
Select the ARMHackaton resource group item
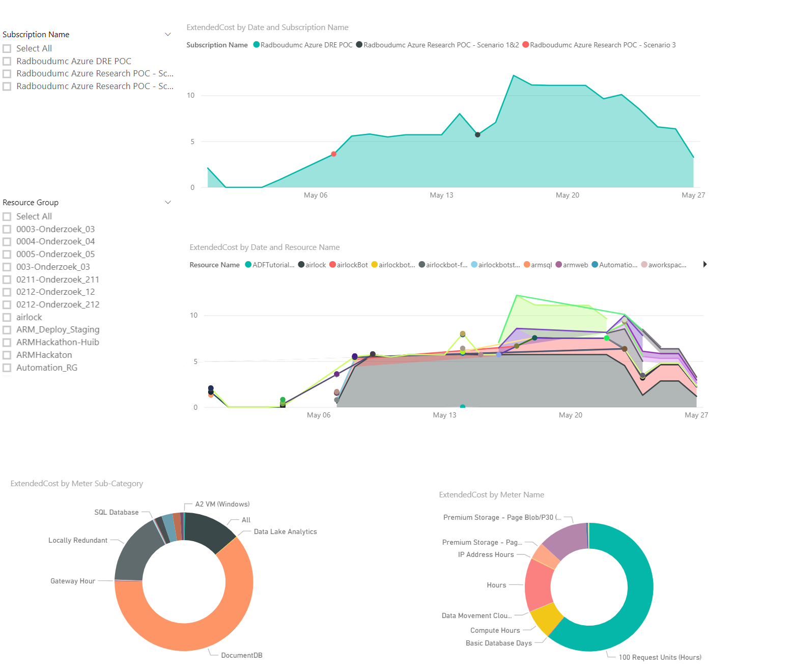44,355
